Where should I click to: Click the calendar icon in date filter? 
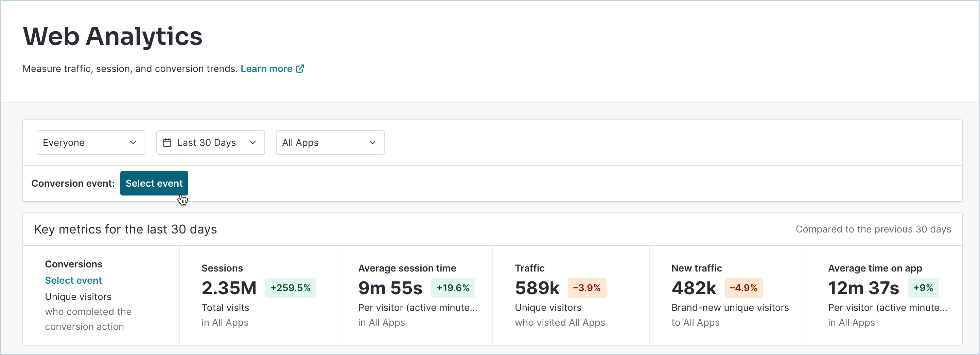tap(167, 143)
